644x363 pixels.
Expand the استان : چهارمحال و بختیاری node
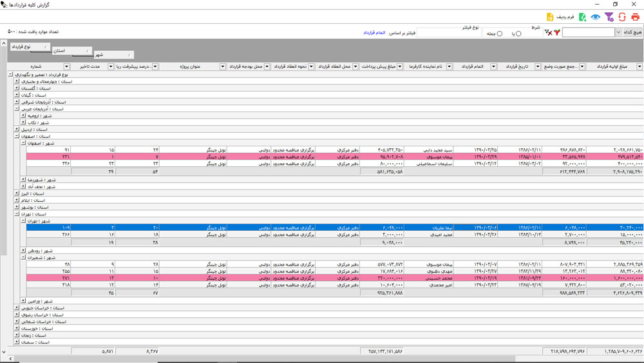[17, 81]
